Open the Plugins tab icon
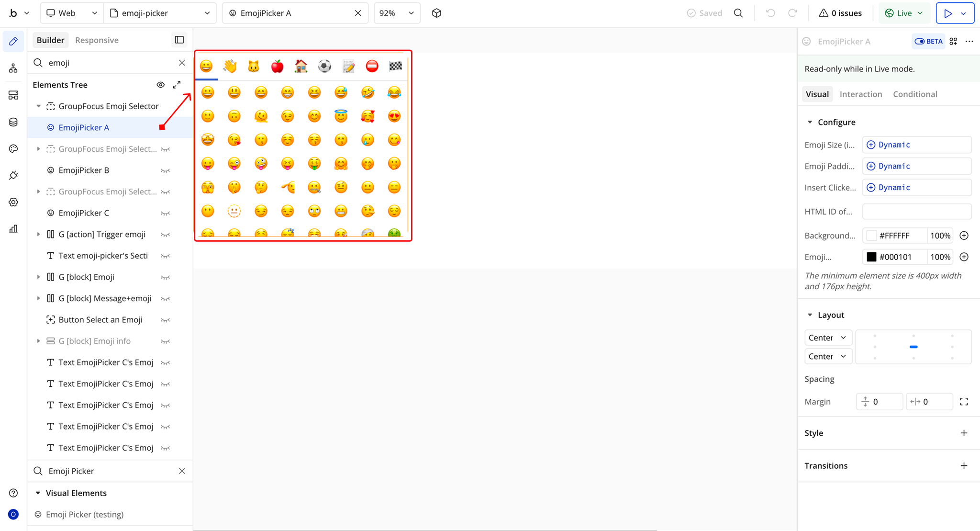 click(x=13, y=175)
